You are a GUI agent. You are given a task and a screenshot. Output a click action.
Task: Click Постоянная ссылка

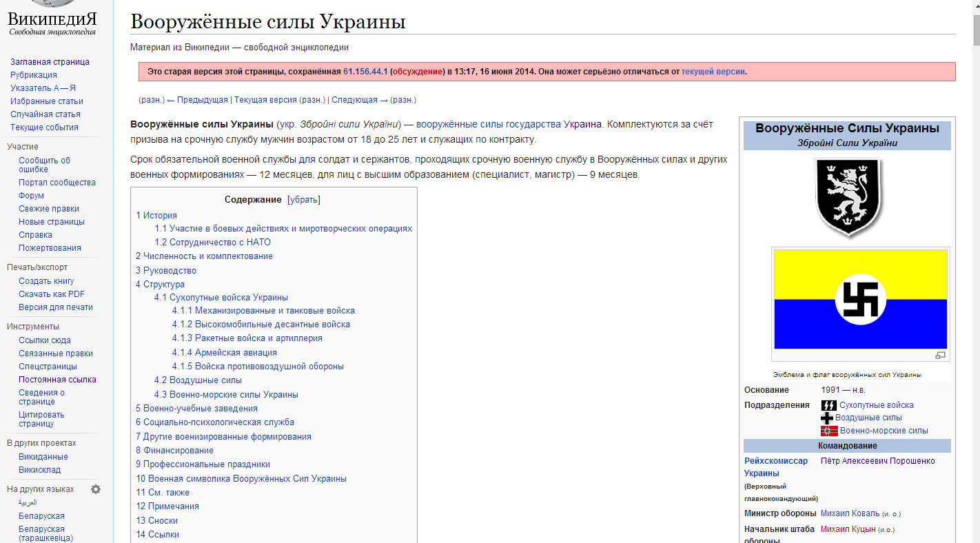[x=57, y=380]
